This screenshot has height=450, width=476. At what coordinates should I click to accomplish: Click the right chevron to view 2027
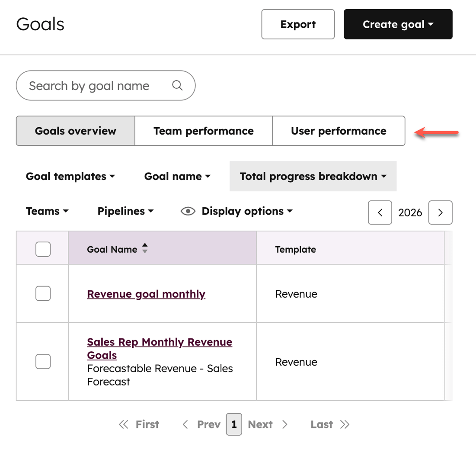pos(440,212)
